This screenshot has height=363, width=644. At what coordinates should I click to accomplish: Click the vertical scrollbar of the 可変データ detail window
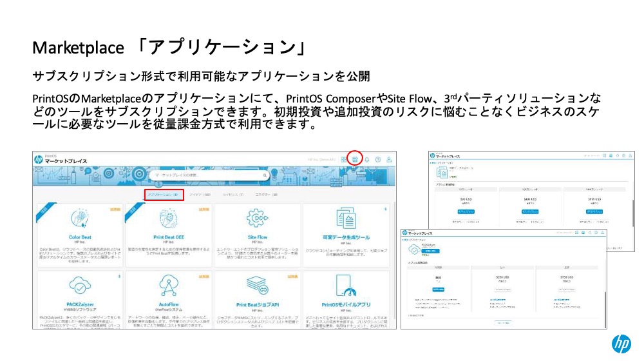[633, 214]
